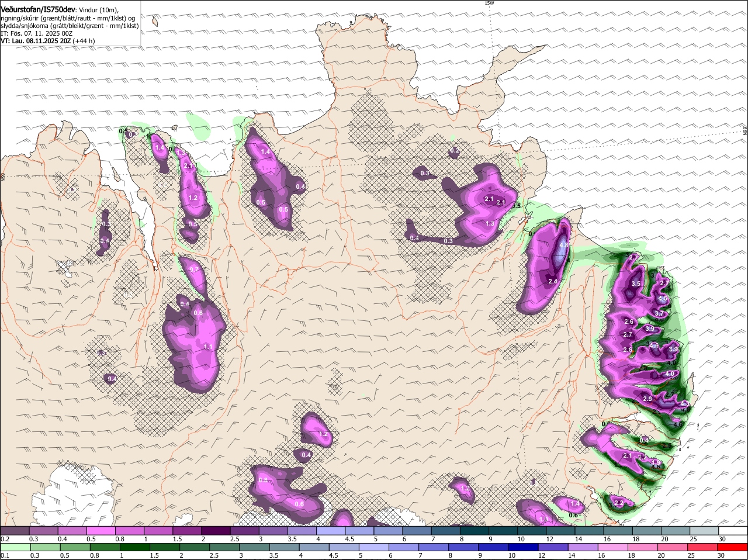
Task: Select the bright pink snow-scale swatch labeled 0.5
Action: [x=101, y=531]
